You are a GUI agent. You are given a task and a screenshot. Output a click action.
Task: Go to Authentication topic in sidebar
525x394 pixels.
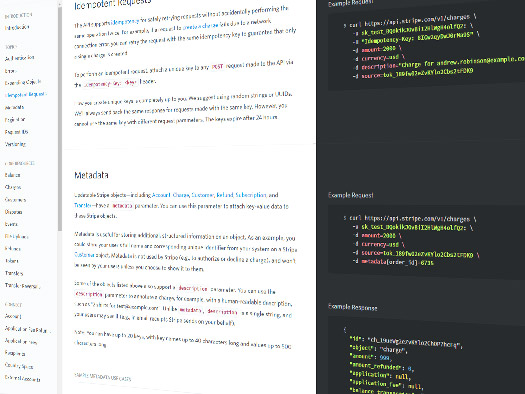click(x=19, y=58)
